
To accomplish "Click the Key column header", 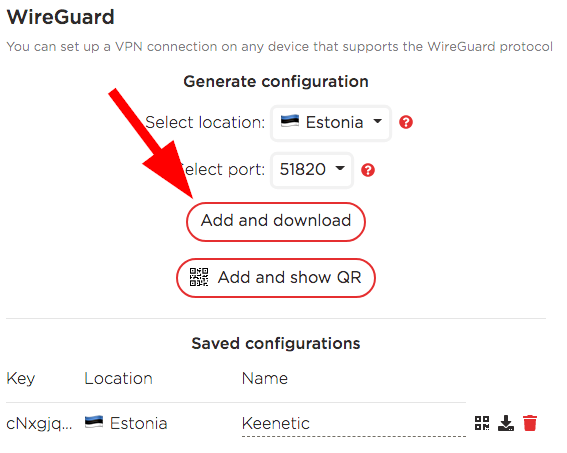I will (x=21, y=379).
